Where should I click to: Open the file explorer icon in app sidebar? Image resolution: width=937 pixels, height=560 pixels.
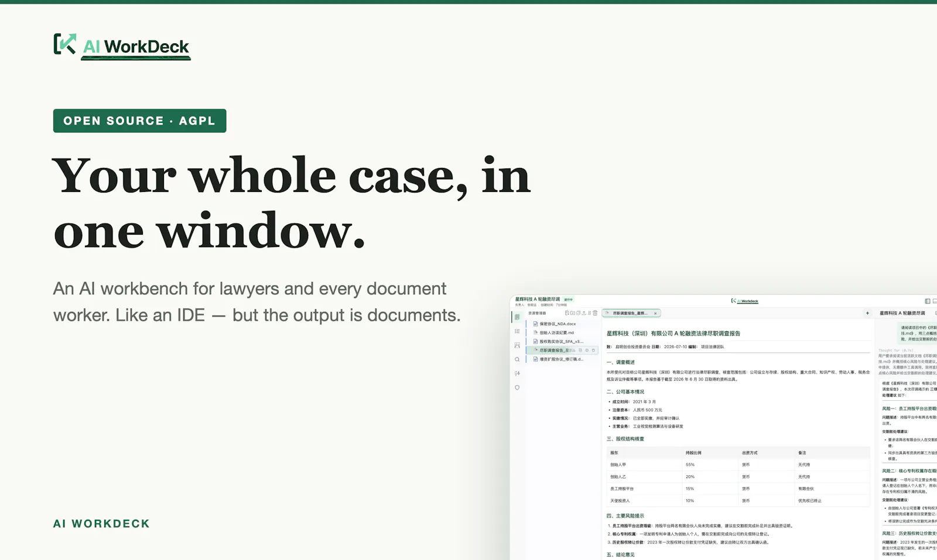[x=517, y=317]
